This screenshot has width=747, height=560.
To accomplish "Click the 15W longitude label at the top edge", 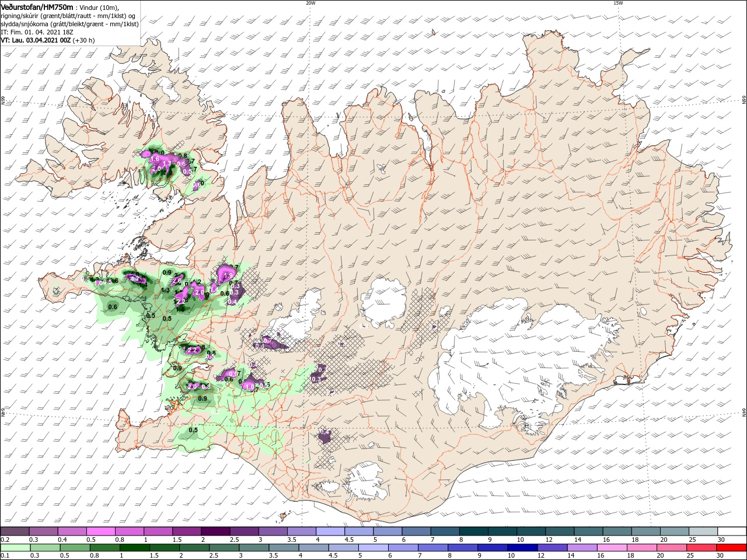I will [618, 2].
